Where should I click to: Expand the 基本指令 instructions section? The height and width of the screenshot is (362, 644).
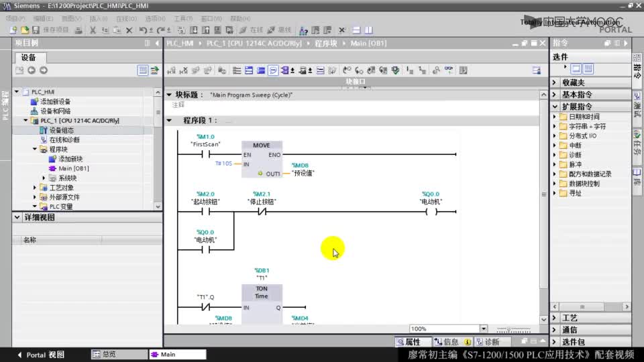[555, 95]
